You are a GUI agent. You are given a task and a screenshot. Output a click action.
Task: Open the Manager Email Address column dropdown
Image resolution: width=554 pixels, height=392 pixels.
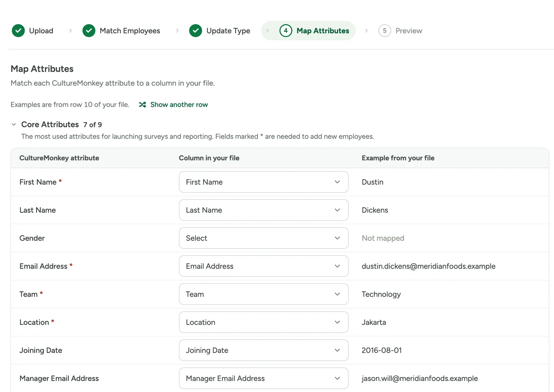(x=264, y=378)
